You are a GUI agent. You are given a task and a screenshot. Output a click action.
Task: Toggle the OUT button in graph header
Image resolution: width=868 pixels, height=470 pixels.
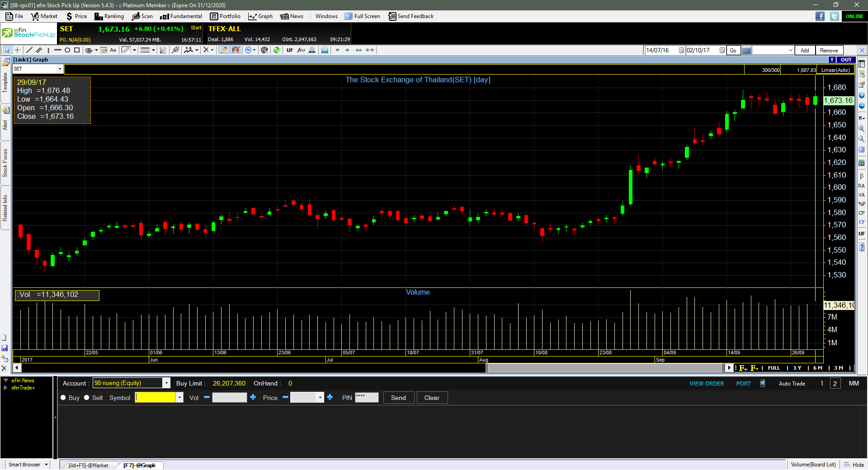[x=846, y=60]
